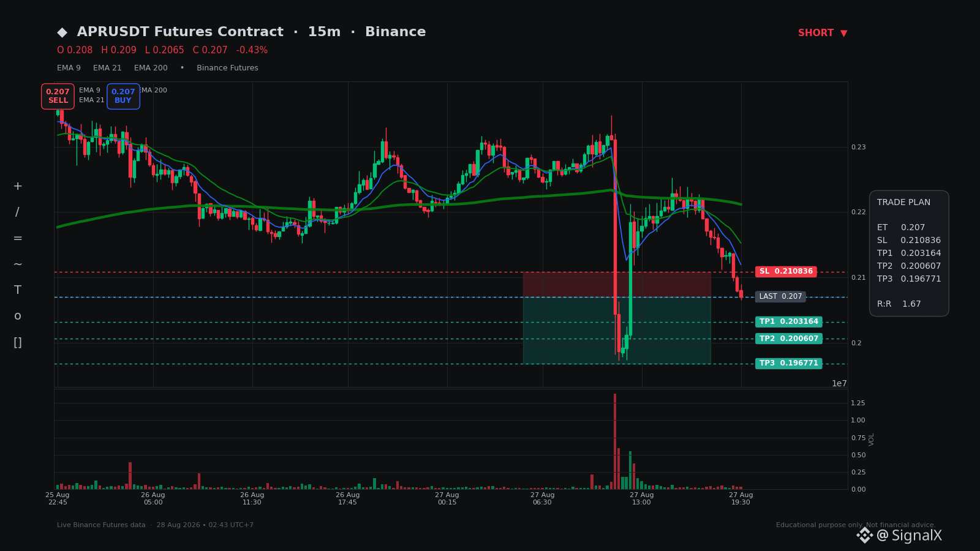Click the TRADE PLAN panel heading
This screenshot has height=551, width=980.
[903, 202]
